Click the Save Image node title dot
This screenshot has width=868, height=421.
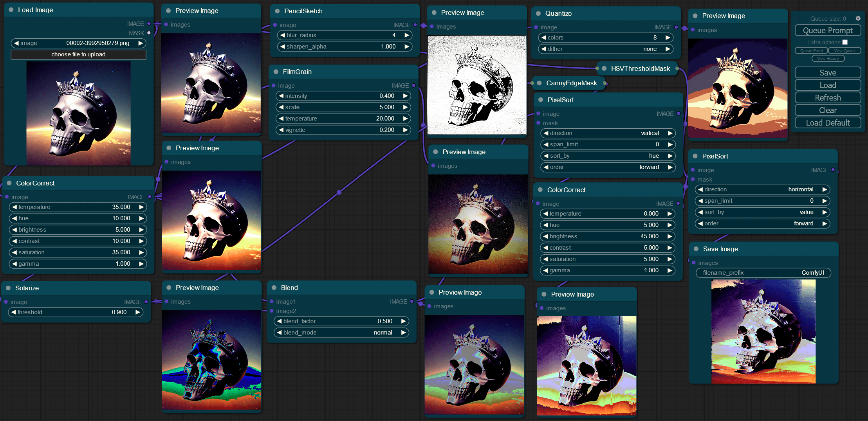click(x=696, y=249)
